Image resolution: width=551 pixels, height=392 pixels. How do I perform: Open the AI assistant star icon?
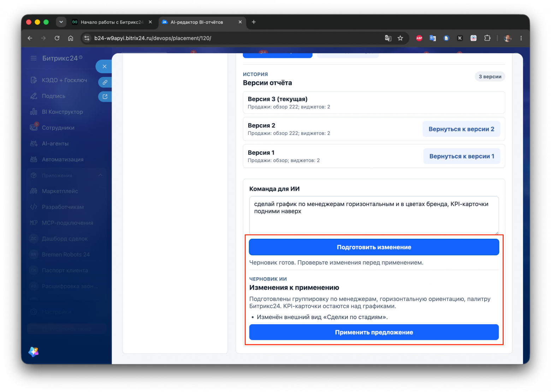tap(34, 352)
